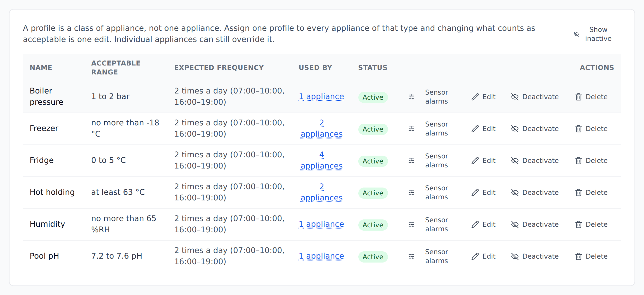Delete the Hot holding profile

click(x=591, y=193)
